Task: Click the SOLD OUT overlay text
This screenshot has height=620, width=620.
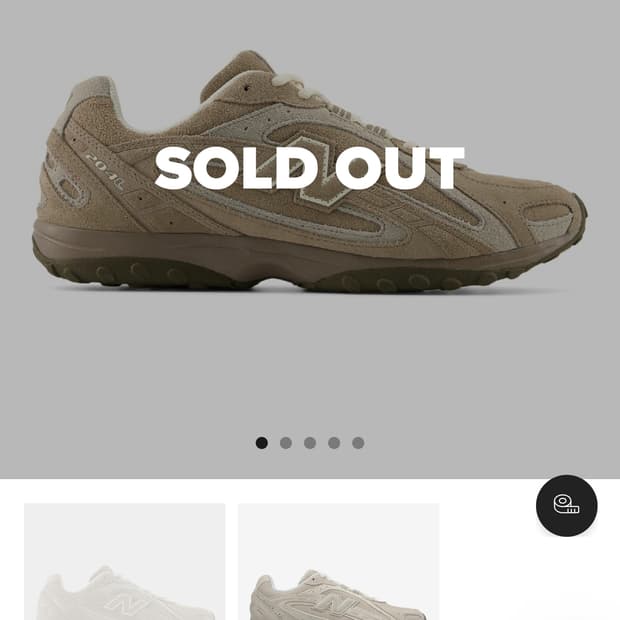Action: [309, 168]
